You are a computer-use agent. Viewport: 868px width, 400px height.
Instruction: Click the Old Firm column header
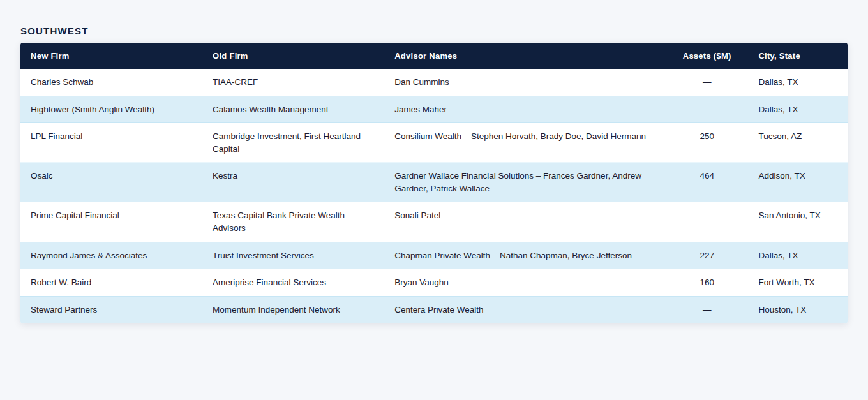click(x=230, y=56)
